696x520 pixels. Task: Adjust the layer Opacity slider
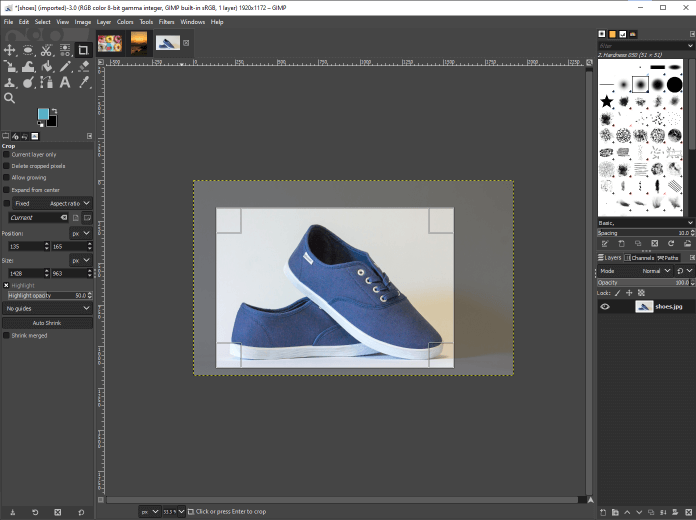[x=646, y=282]
